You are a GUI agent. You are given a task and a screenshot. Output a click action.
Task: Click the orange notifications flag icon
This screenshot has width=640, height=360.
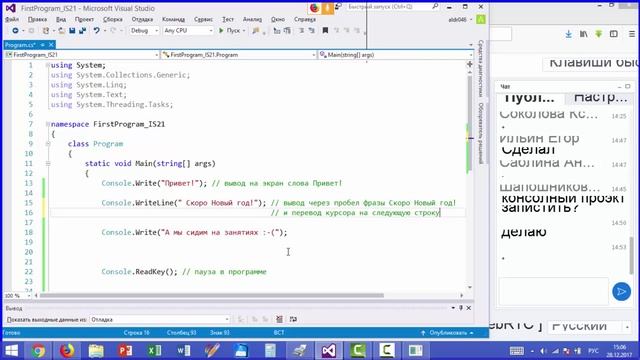[x=327, y=8]
